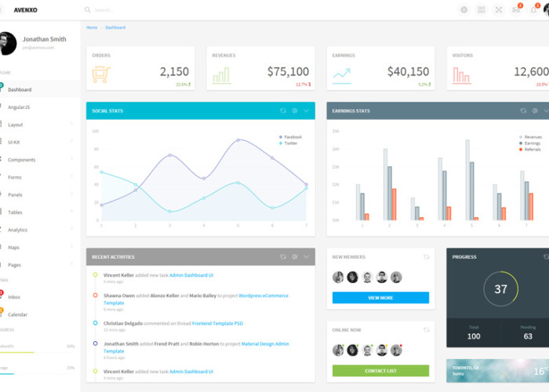This screenshot has height=392, width=549.
Task: Refresh the Earnings Stats panel
Action: click(523, 111)
